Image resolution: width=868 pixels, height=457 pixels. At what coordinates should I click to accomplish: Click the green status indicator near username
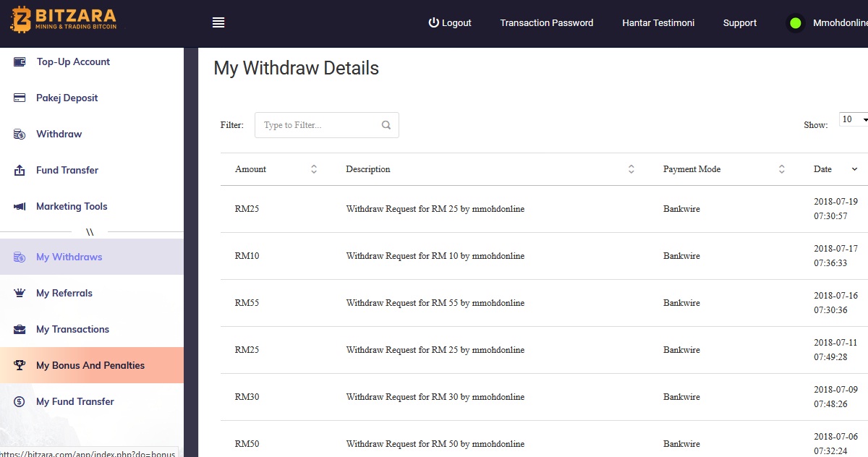(x=795, y=23)
